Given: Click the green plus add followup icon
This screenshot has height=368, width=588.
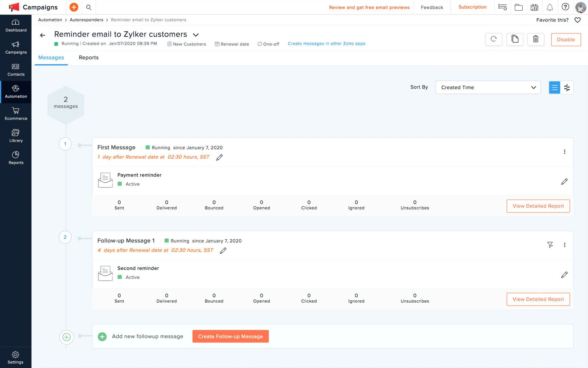Looking at the screenshot, I should click(102, 336).
